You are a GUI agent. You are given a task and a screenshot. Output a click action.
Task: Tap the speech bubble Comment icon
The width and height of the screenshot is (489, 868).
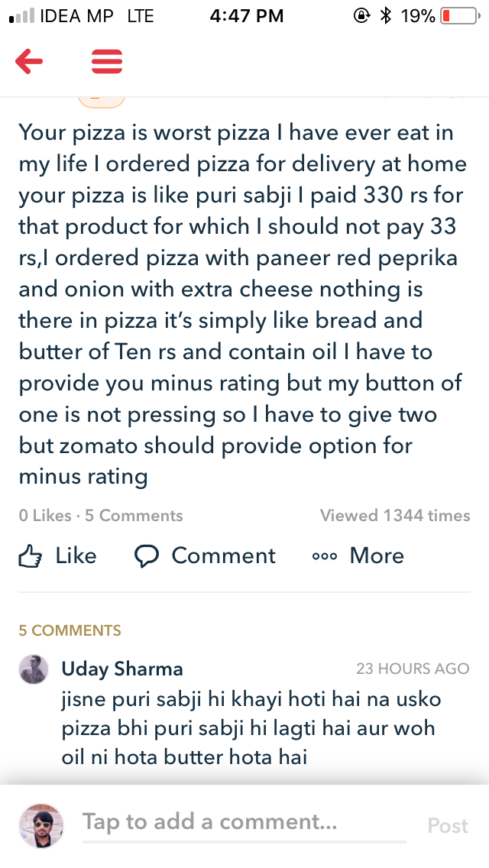click(x=148, y=555)
